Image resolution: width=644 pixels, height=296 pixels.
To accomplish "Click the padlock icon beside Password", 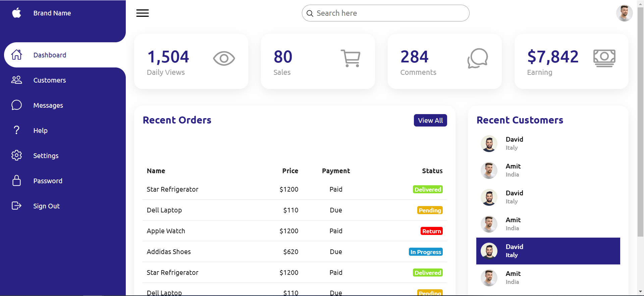I will (16, 181).
